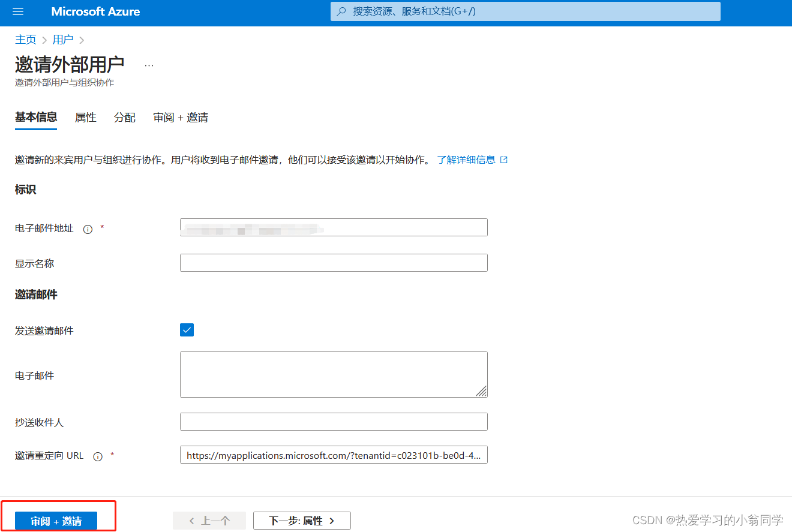Go to 用户 breadcrumb
The image size is (792, 532).
tap(63, 40)
